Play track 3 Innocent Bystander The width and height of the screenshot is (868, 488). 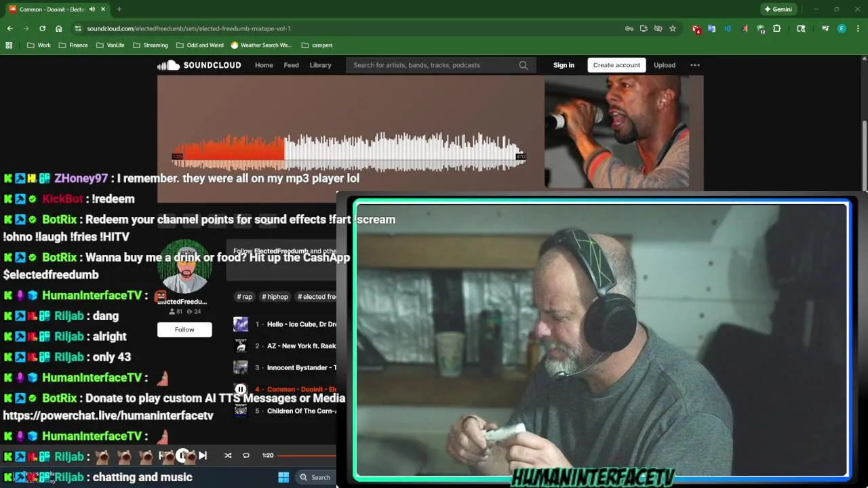(x=302, y=367)
